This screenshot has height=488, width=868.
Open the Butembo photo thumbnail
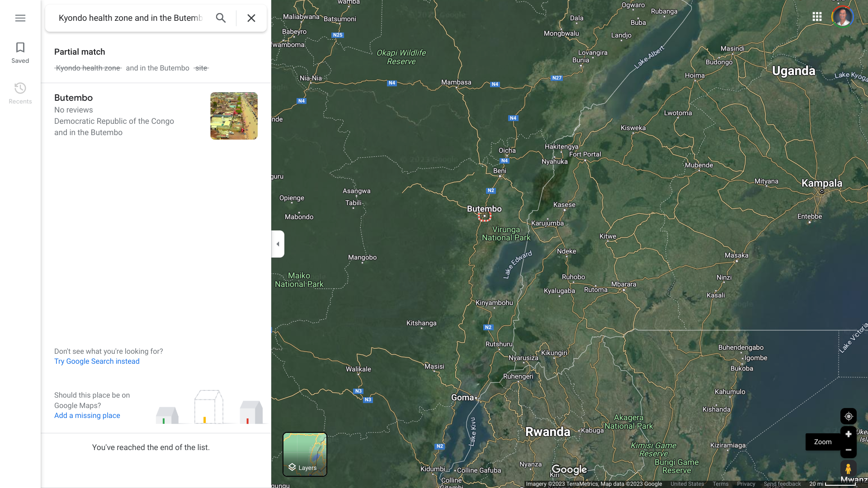pyautogui.click(x=234, y=116)
